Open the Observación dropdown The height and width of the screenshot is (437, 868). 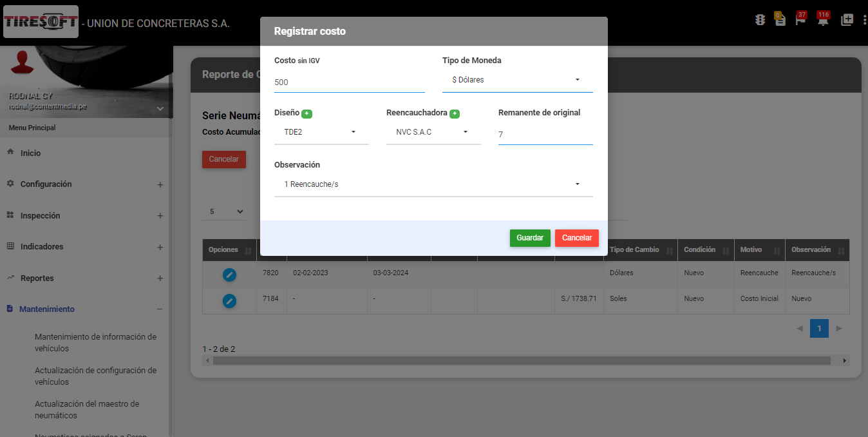[x=433, y=184]
